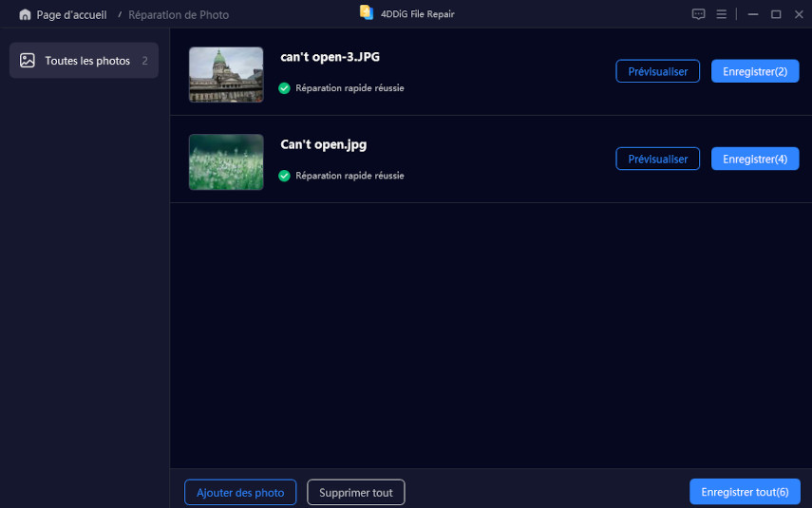Preview Can't open.jpg with Prévisualiser
Viewport: 812px width, 508px height.
[658, 159]
